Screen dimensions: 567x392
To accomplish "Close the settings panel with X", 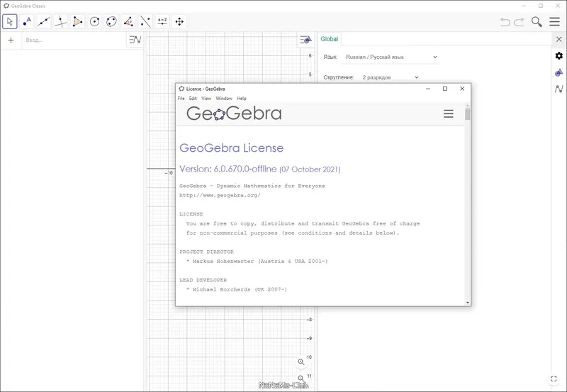I will coord(559,39).
